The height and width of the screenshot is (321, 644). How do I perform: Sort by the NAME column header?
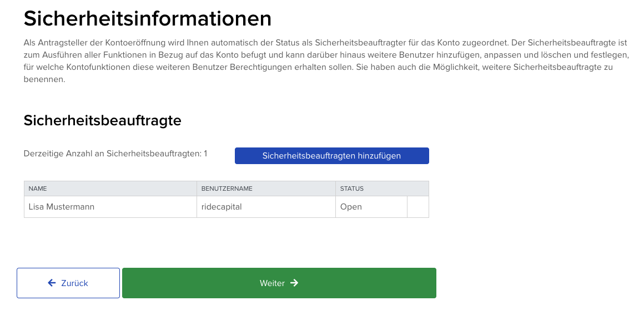(38, 188)
